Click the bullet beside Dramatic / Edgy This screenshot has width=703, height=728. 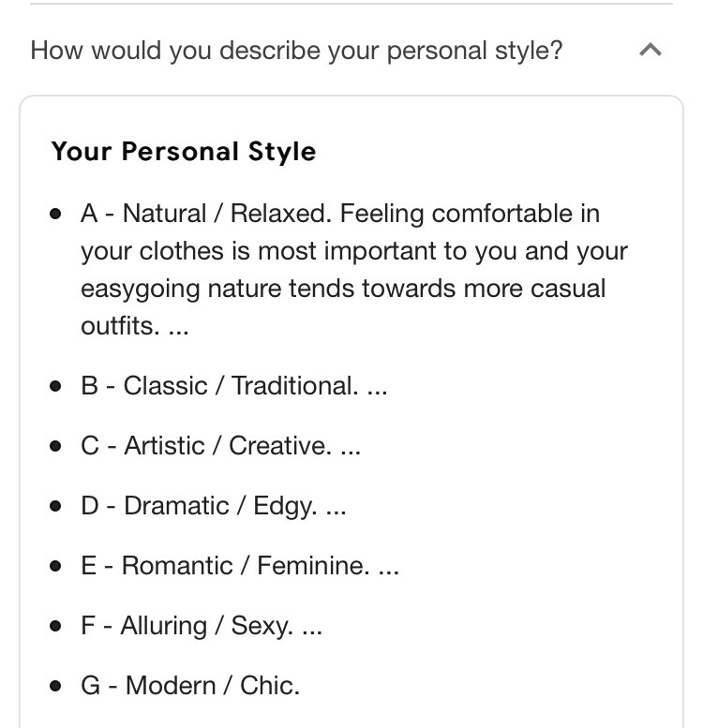[56, 506]
